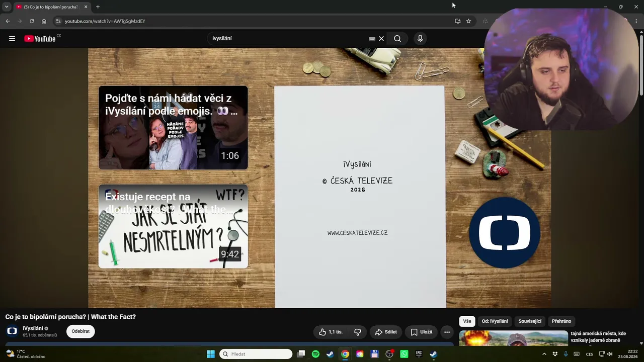644x362 pixels.
Task: Click the magnifier search button
Action: pos(397,39)
